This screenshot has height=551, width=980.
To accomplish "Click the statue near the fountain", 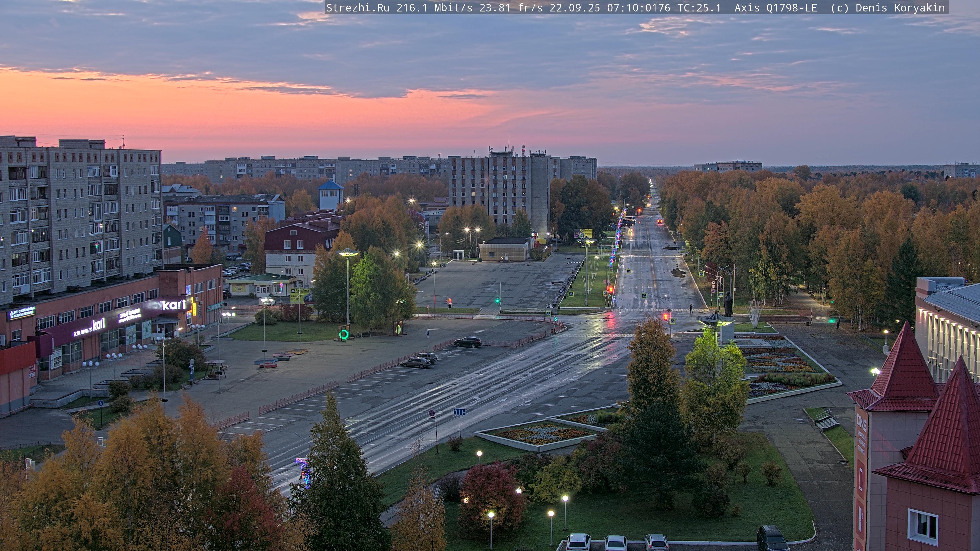I will click(x=728, y=304).
